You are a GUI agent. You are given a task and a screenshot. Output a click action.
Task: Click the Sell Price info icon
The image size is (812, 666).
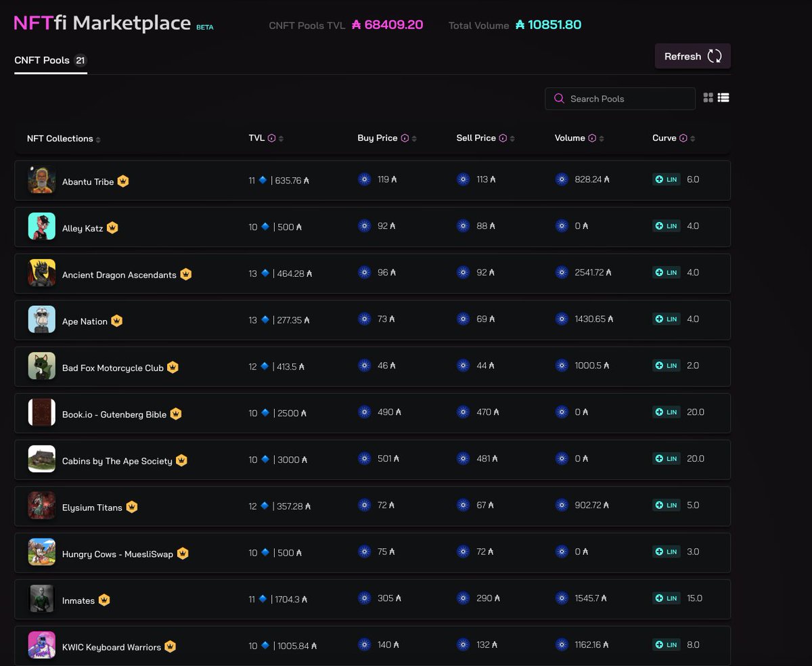pos(503,138)
